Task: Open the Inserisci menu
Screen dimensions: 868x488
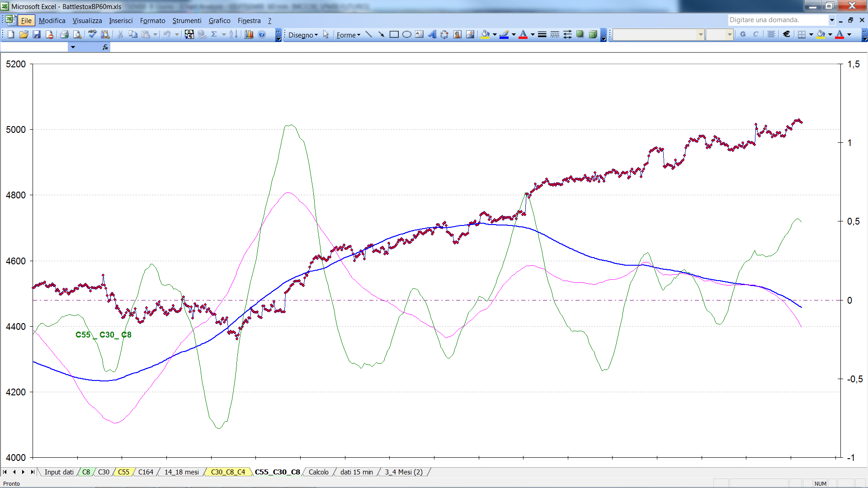Action: click(121, 20)
